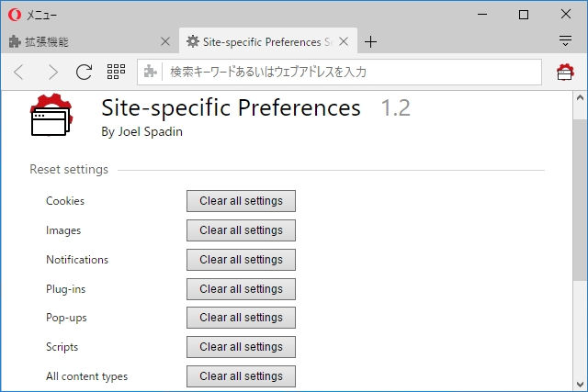
Task: Close the Site-specific Preferences tab
Action: pos(344,41)
